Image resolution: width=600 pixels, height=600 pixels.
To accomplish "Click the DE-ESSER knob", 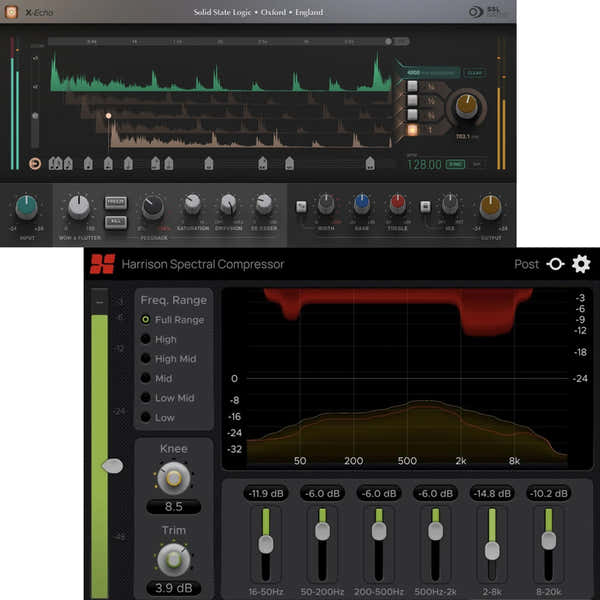I will 264,204.
